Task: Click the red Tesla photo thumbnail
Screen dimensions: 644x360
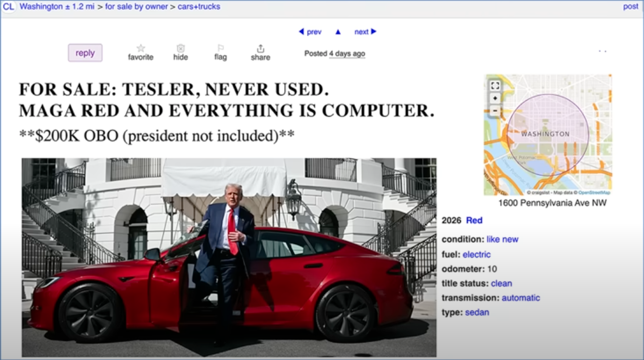Action: coord(229,258)
